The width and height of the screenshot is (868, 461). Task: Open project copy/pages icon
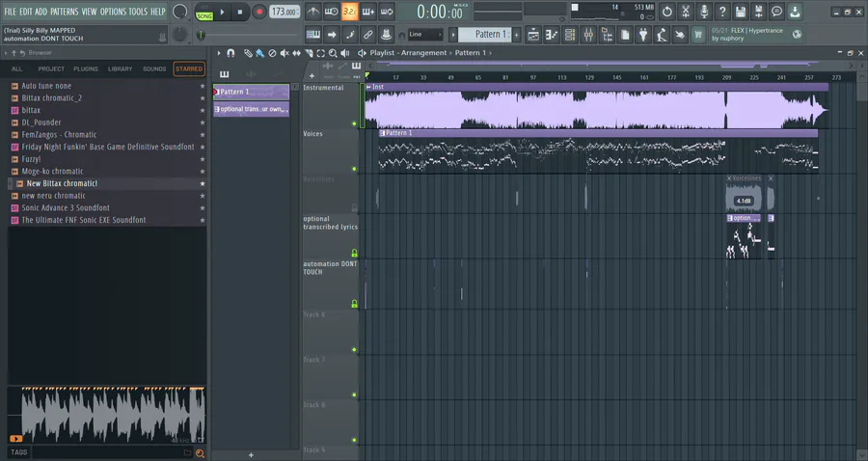625,35
